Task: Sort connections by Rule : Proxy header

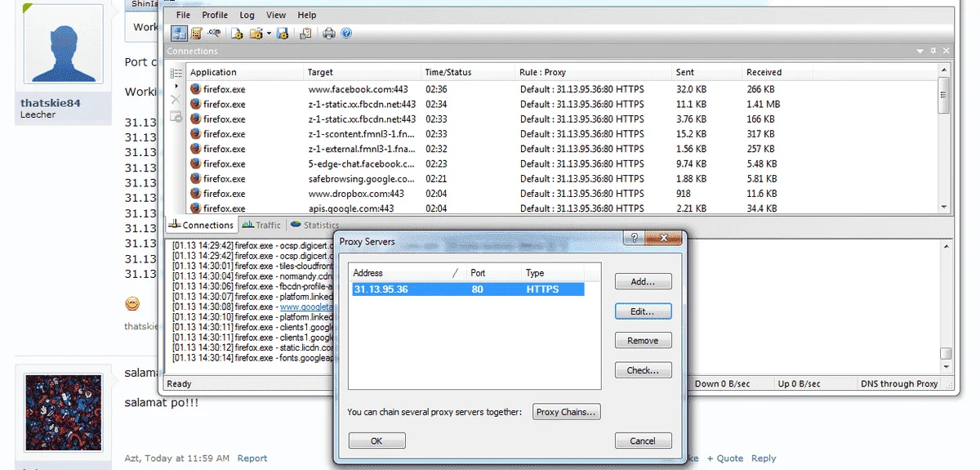Action: tap(594, 72)
